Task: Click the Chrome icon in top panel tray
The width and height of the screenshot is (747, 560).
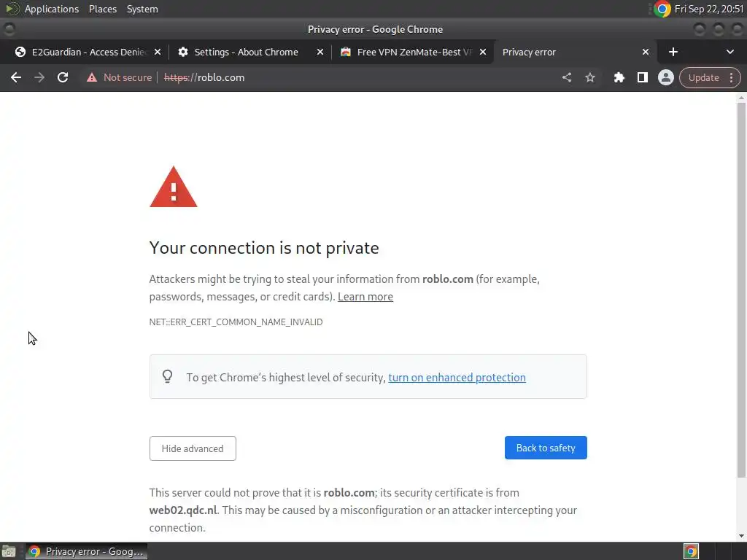Action: pos(662,9)
